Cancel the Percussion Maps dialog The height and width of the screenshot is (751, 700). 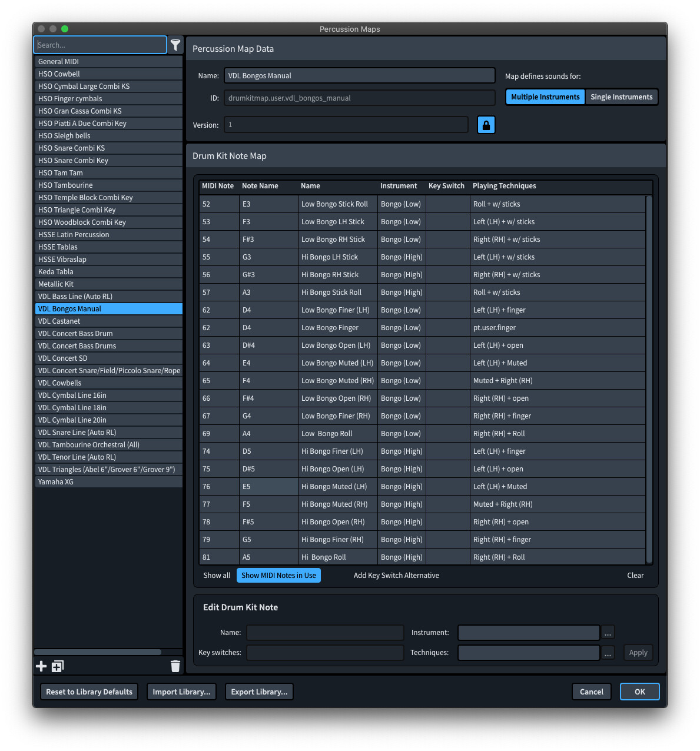pos(591,692)
